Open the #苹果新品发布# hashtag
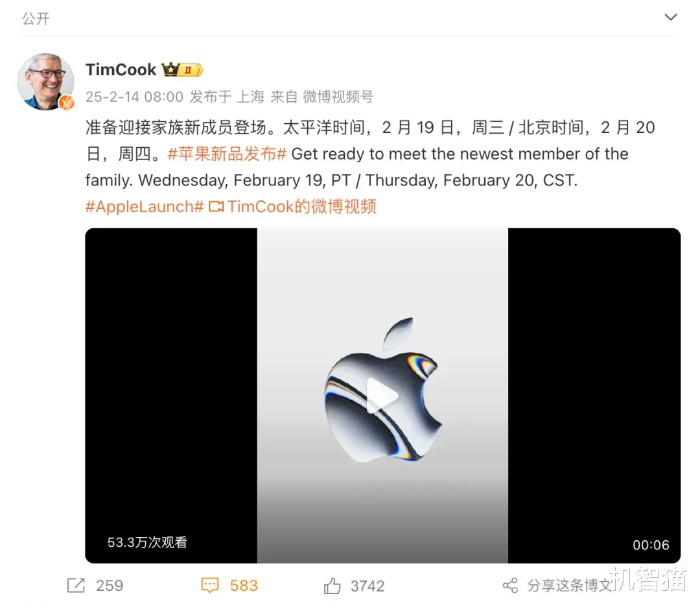The height and width of the screenshot is (609, 700). pyautogui.click(x=227, y=154)
